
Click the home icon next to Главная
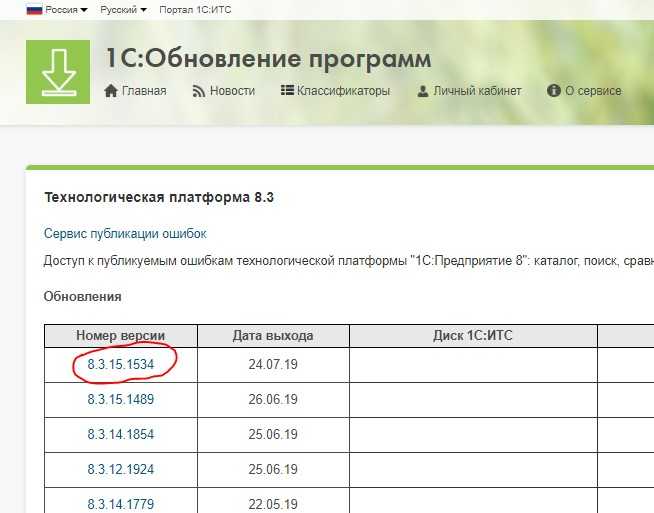pos(111,91)
